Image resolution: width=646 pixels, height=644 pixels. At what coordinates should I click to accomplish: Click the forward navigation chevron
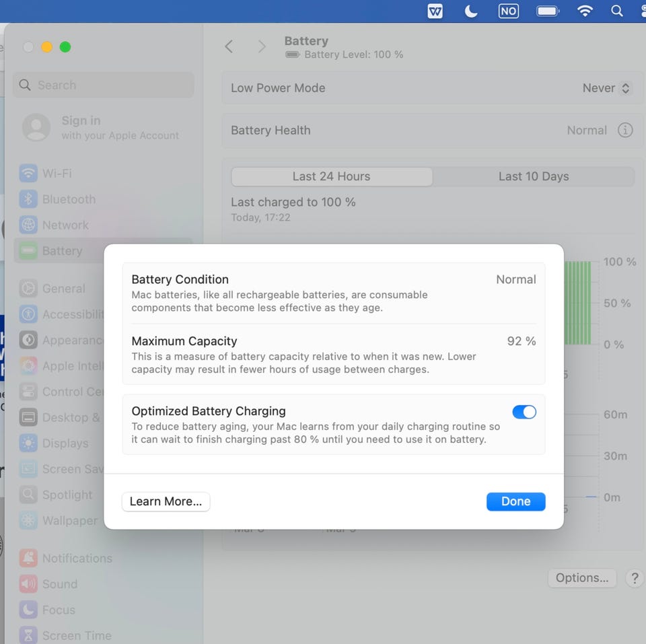tap(262, 46)
